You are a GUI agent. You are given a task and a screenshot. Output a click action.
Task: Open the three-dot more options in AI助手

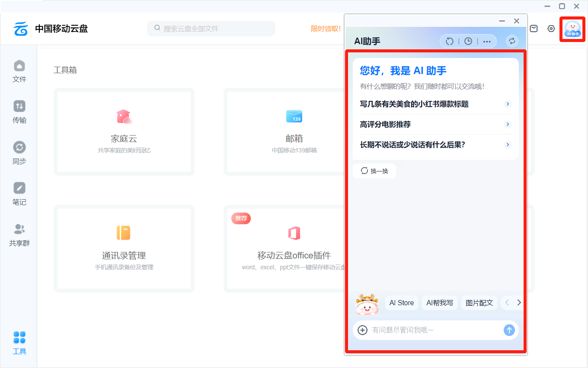point(487,41)
